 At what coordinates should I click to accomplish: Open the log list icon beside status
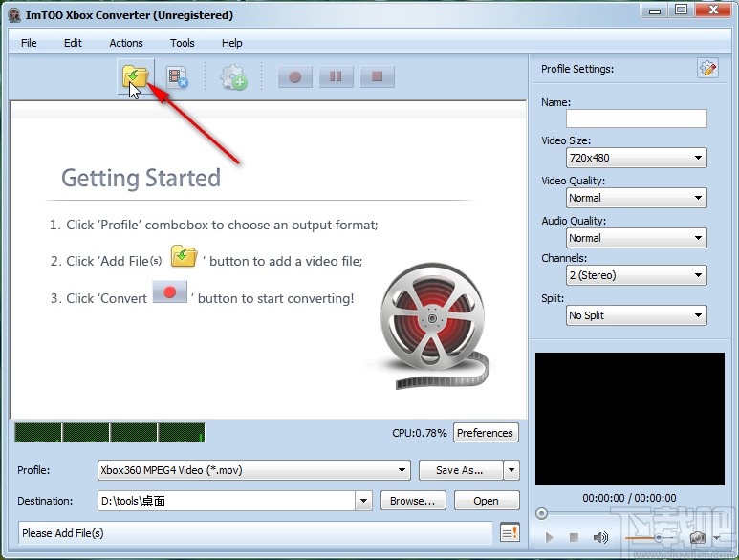pos(510,532)
